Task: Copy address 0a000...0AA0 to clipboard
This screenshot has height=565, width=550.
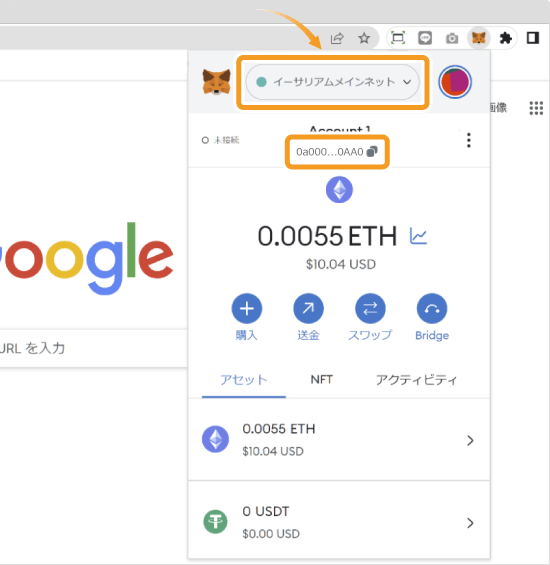Action: 337,152
